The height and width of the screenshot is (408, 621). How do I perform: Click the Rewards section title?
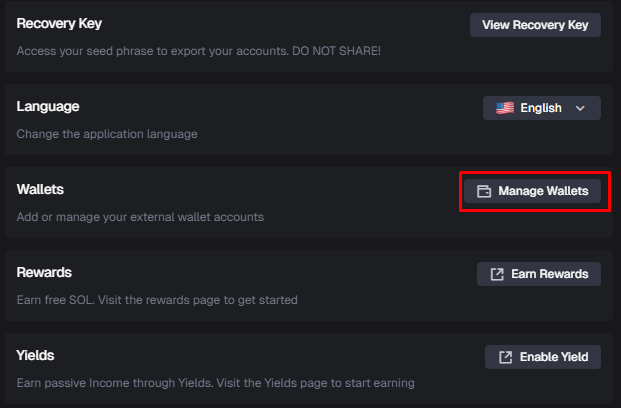44,272
